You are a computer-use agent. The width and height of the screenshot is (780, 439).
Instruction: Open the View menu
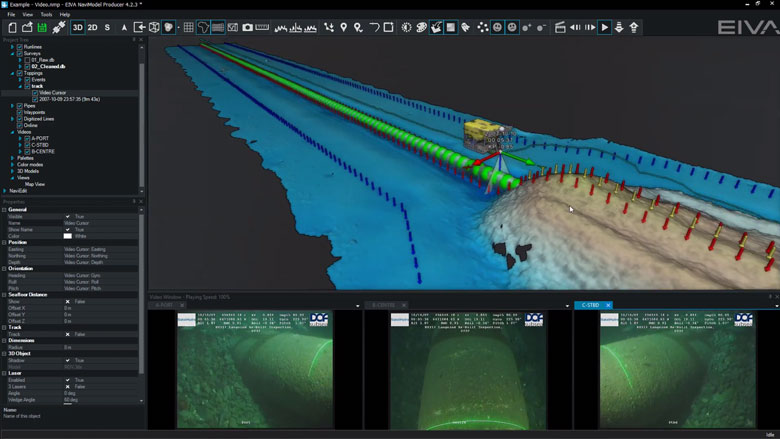pyautogui.click(x=27, y=15)
